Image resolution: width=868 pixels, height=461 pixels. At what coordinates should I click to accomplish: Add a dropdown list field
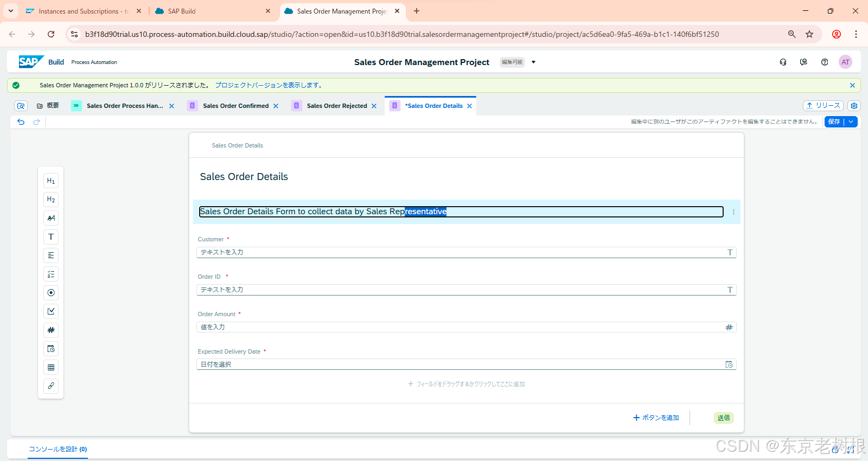51,274
